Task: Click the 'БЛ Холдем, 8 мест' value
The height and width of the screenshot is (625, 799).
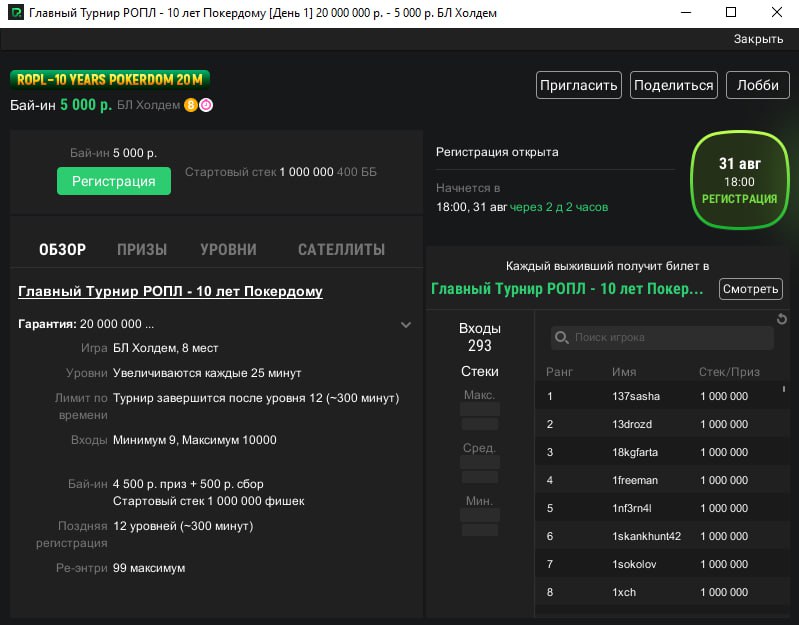Action: point(166,348)
